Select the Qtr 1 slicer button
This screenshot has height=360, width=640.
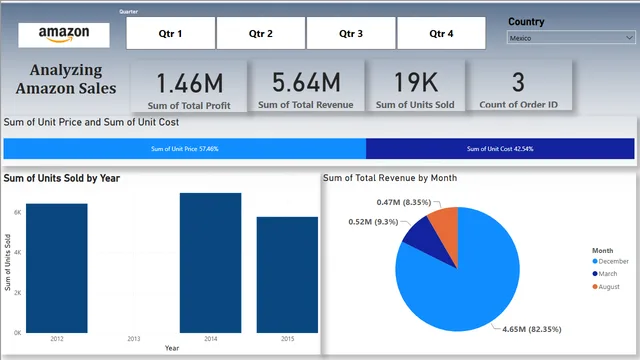171,33
